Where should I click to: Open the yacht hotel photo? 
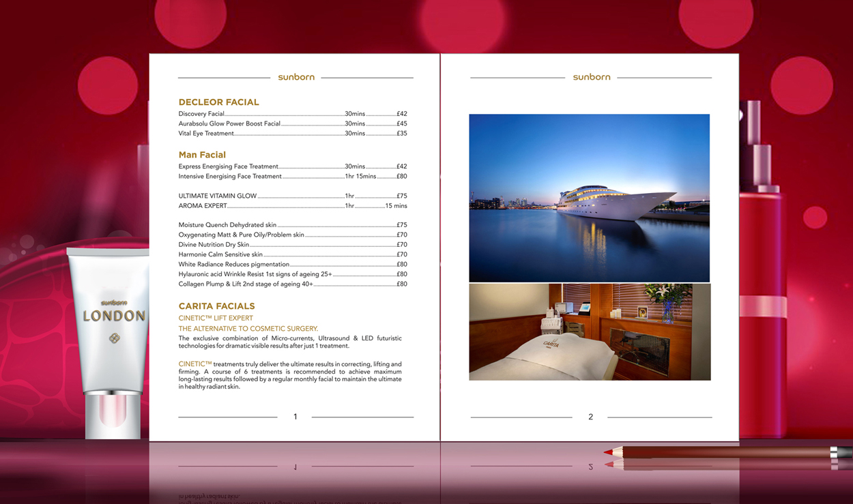coord(590,198)
